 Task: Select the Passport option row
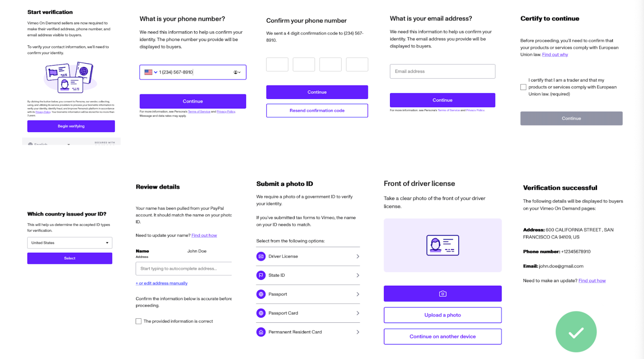308,294
